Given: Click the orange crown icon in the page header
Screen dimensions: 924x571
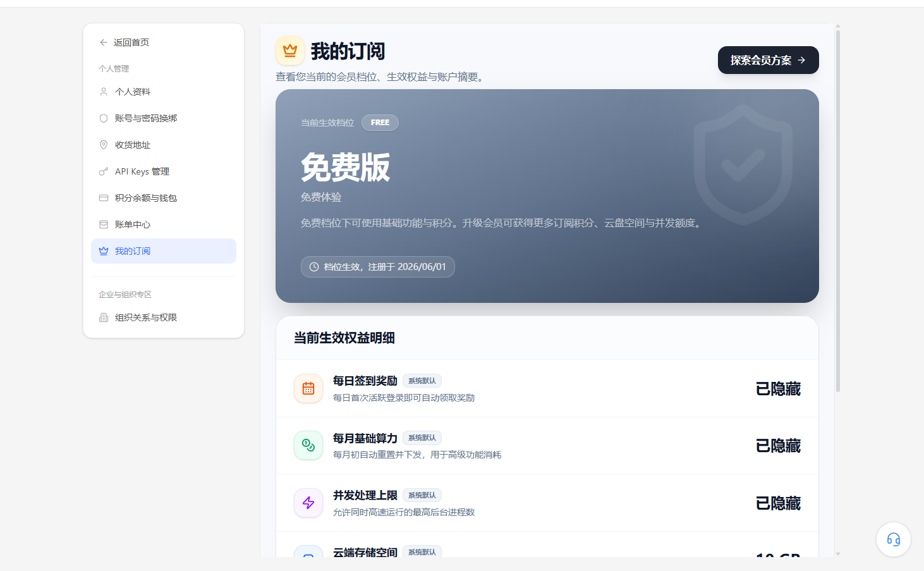Looking at the screenshot, I should pos(290,51).
